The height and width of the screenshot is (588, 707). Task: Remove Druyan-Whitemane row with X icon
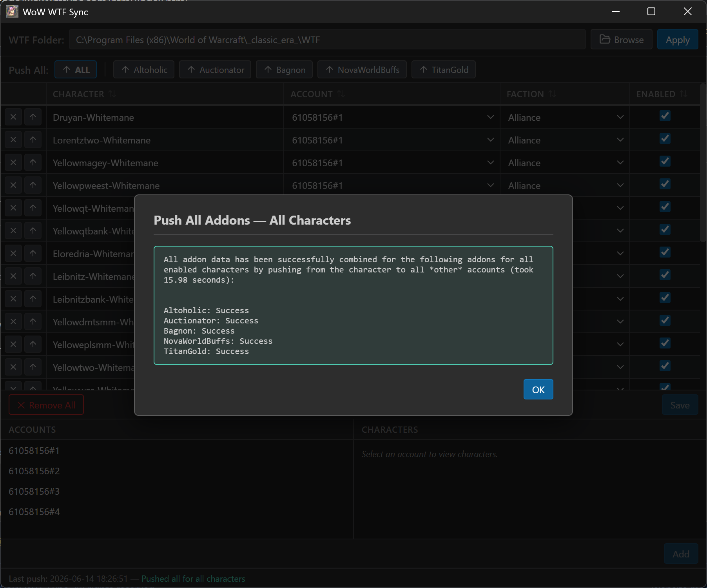(x=13, y=117)
